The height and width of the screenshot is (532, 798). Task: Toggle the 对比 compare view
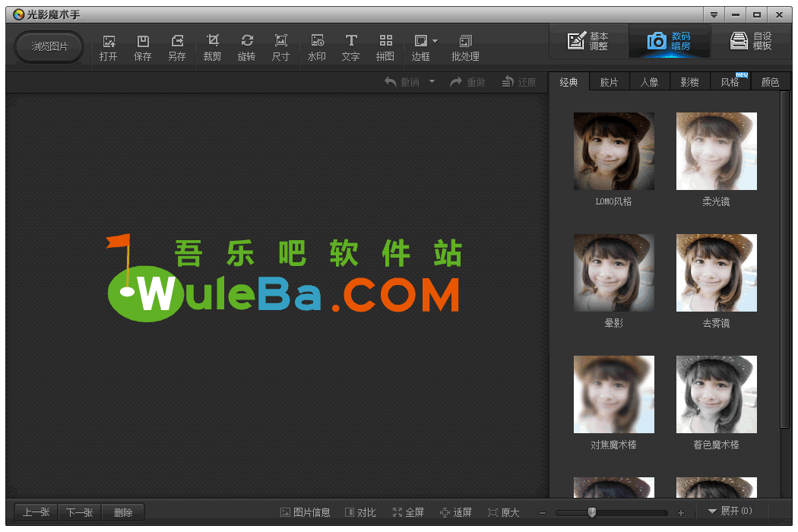click(360, 512)
